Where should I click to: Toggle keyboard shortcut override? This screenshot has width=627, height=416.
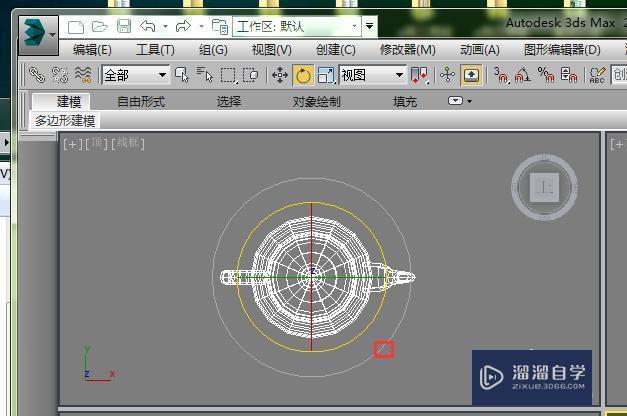[x=471, y=75]
